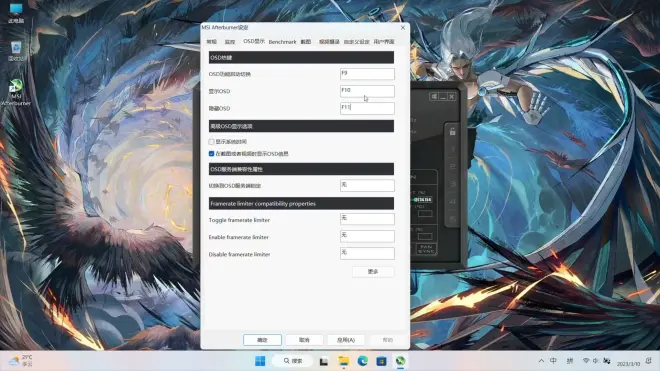
Task: Click the MSI Afterburner taskbar icon
Action: 400,361
